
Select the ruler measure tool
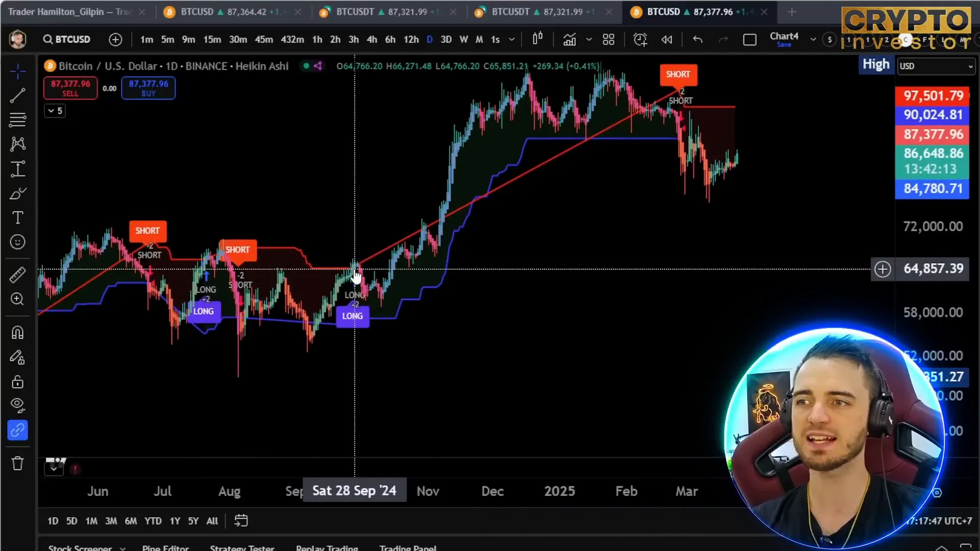(x=18, y=275)
